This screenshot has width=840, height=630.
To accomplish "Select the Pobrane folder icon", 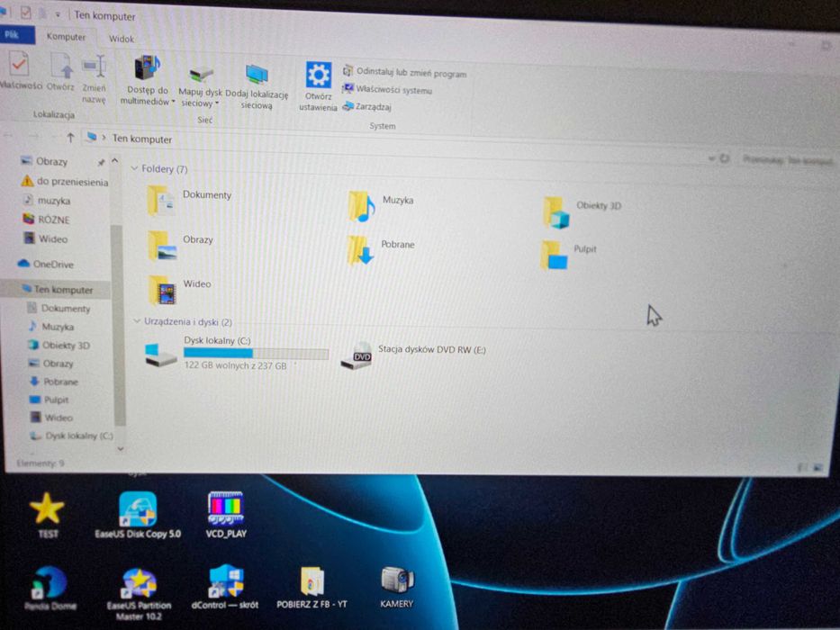I will 360,249.
